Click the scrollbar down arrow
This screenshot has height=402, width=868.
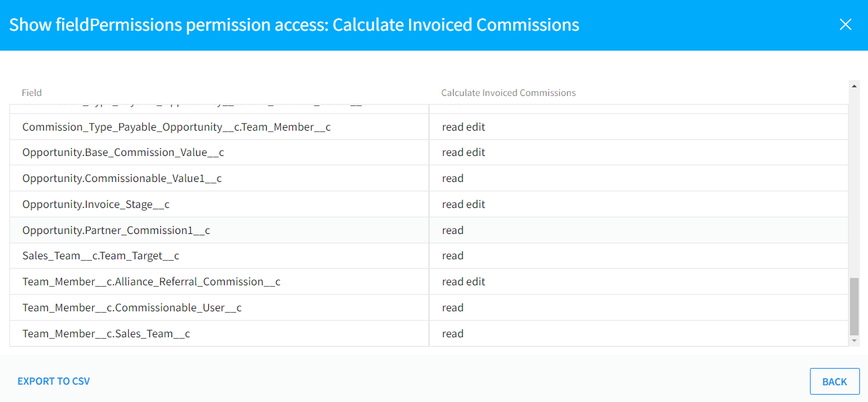pyautogui.click(x=854, y=341)
